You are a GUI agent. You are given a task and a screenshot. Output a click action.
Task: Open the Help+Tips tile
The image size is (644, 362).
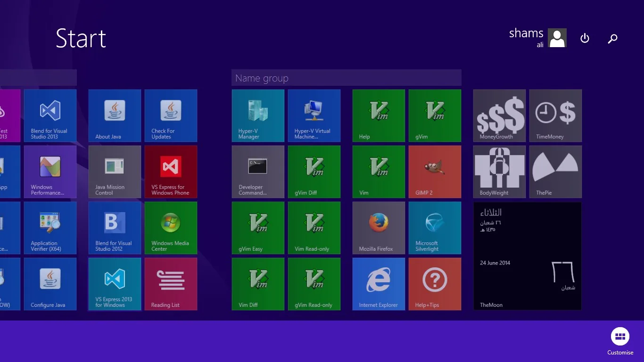435,284
